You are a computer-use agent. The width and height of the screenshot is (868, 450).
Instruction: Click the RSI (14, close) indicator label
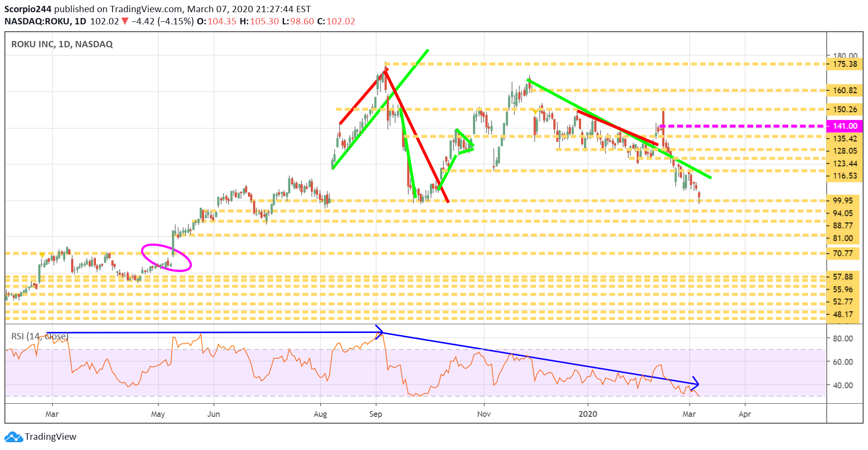tap(40, 336)
